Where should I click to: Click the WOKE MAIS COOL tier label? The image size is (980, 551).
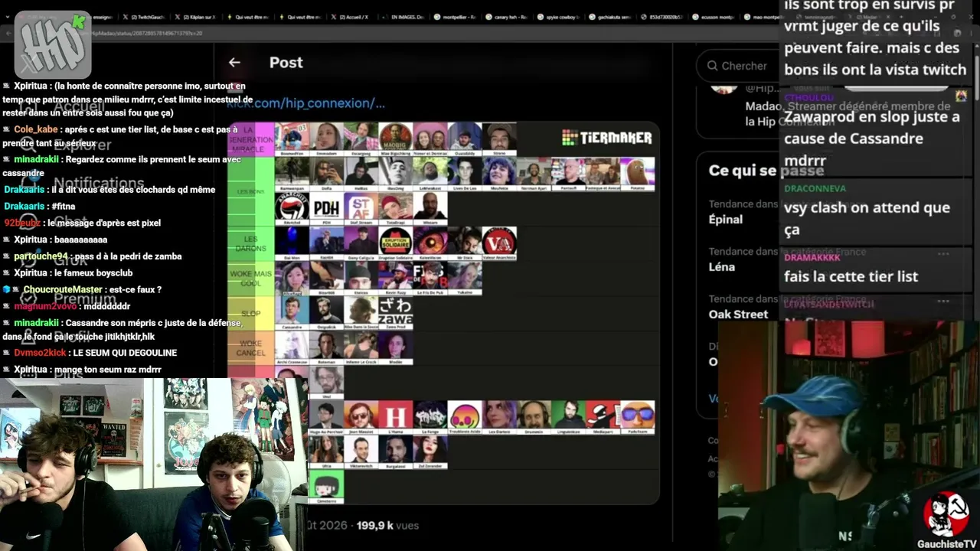[250, 278]
